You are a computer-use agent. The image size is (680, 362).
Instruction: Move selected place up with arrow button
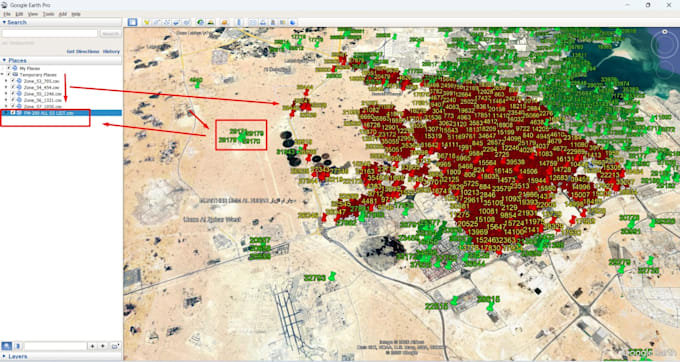click(92, 346)
